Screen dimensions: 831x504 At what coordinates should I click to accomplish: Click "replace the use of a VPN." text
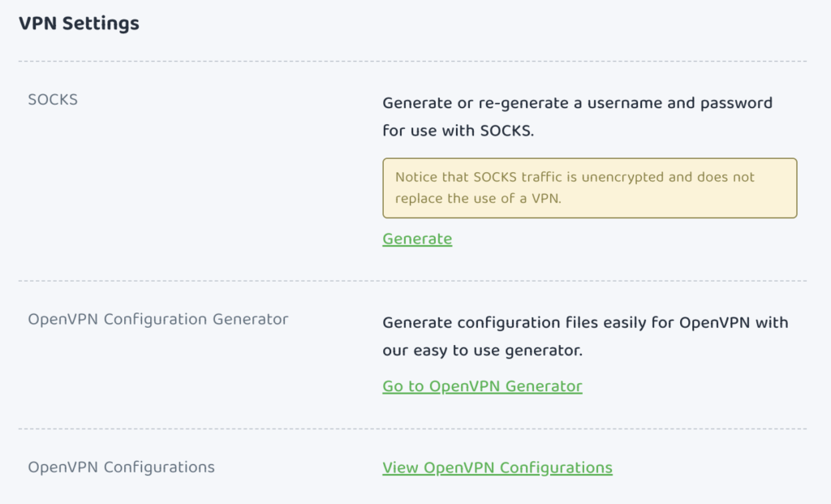(478, 198)
